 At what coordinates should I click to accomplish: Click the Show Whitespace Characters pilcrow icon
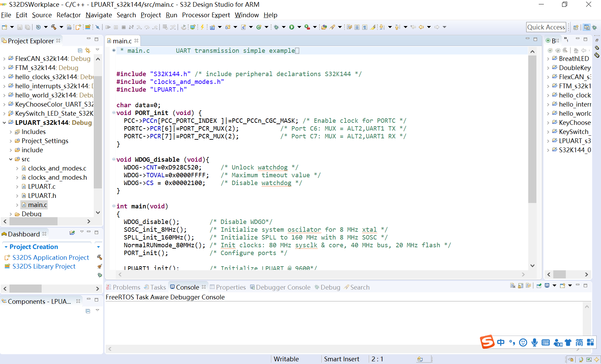point(365,27)
